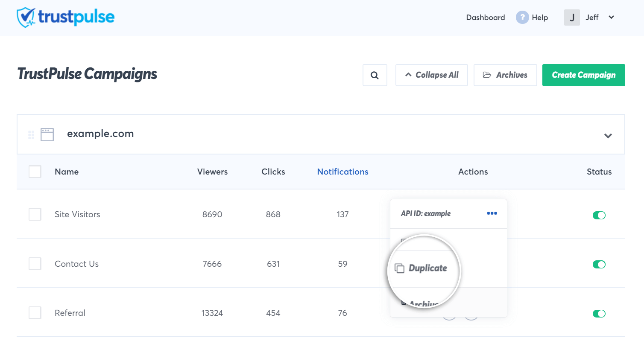Screen dimensions: 644x338
Task: Collapse all campaign groups
Action: pos(432,75)
